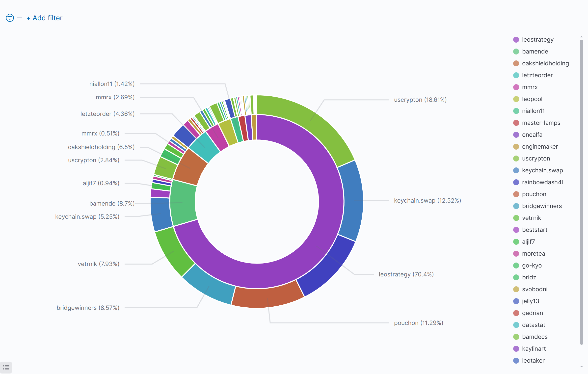Screen dimensions: 588x374
Task: Select the green uscrypton outer slice
Action: [x=310, y=121]
